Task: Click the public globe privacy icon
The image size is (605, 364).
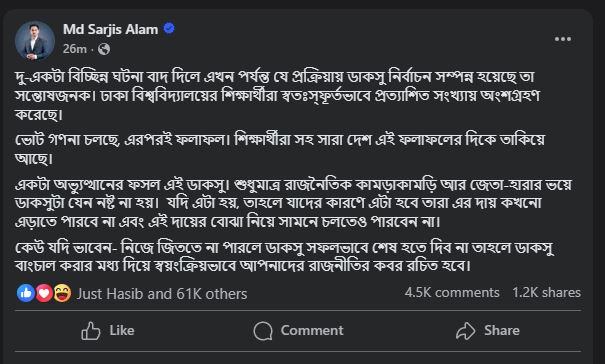Action: coord(104,49)
